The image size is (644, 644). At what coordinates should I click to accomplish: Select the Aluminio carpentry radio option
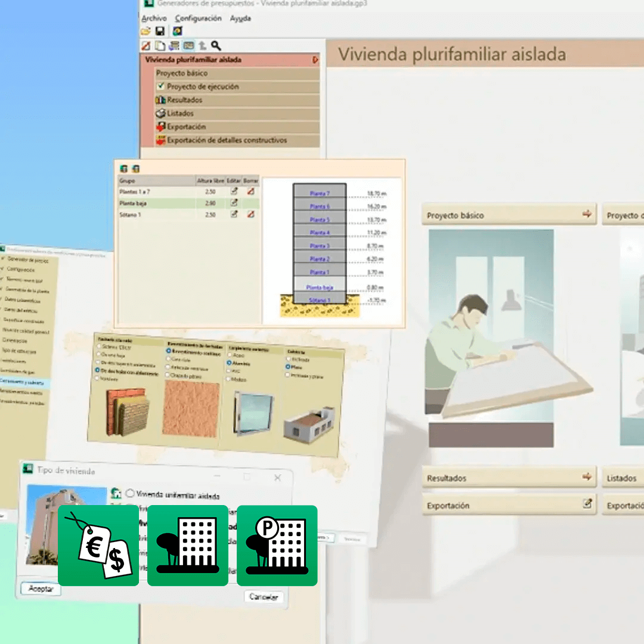pos(229,363)
